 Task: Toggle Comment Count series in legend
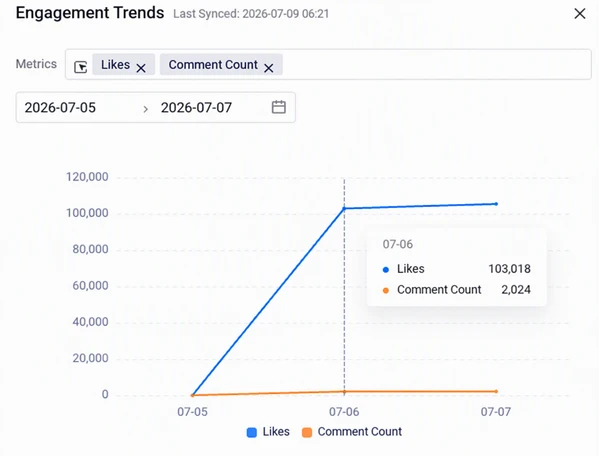pyautogui.click(x=352, y=432)
